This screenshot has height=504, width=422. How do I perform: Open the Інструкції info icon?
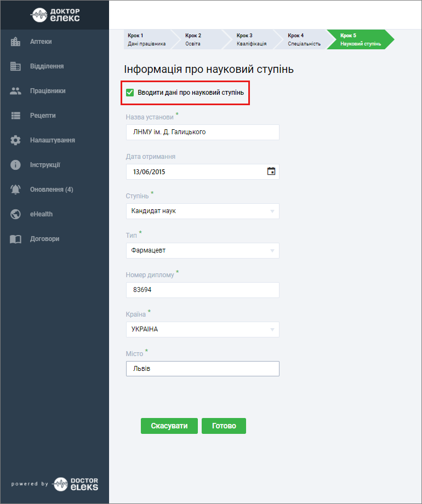coord(15,165)
